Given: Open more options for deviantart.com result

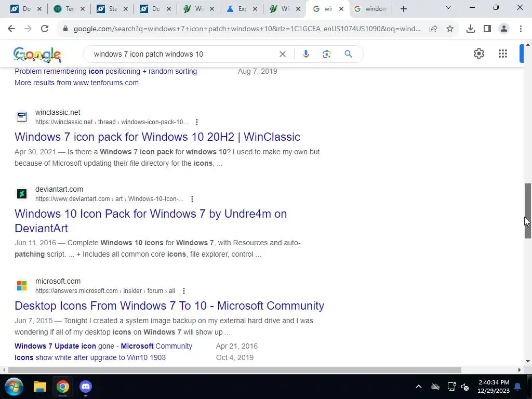Looking at the screenshot, I should tap(192, 199).
